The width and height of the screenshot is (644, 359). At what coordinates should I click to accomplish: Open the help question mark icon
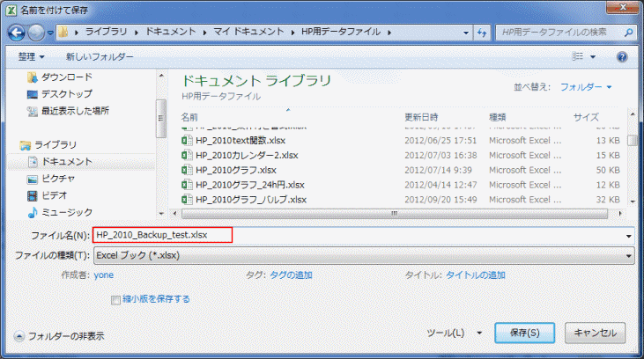click(622, 56)
